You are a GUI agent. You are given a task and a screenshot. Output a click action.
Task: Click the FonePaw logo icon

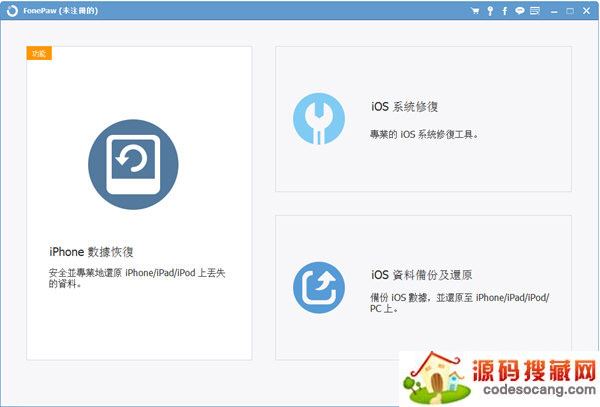[12, 11]
